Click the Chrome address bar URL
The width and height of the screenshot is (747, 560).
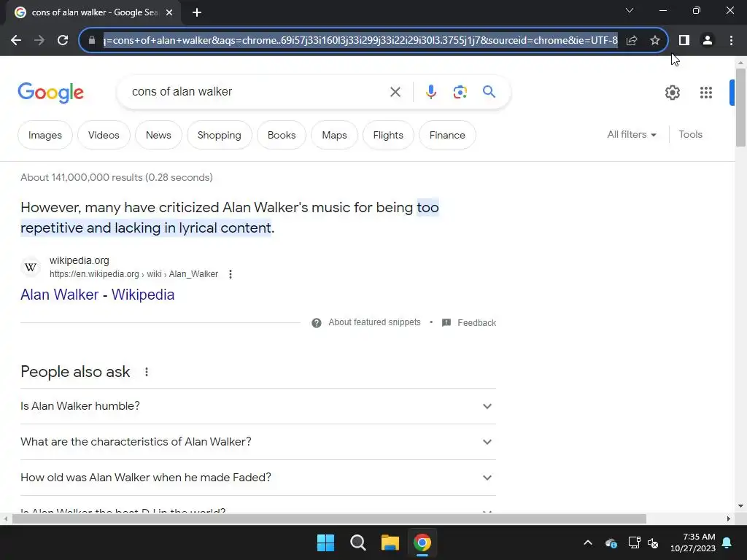[360, 41]
